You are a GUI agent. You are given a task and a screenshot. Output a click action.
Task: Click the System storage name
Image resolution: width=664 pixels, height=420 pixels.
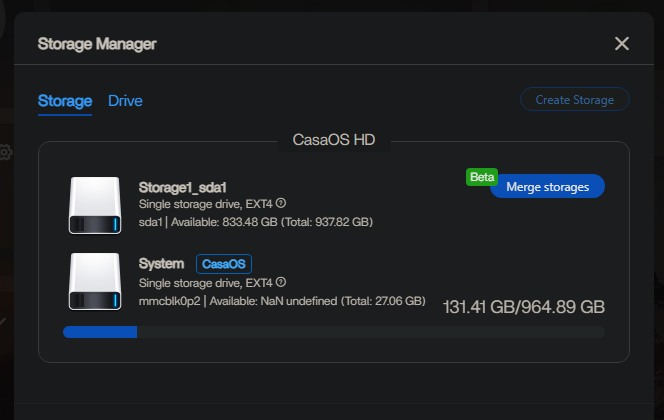(161, 263)
